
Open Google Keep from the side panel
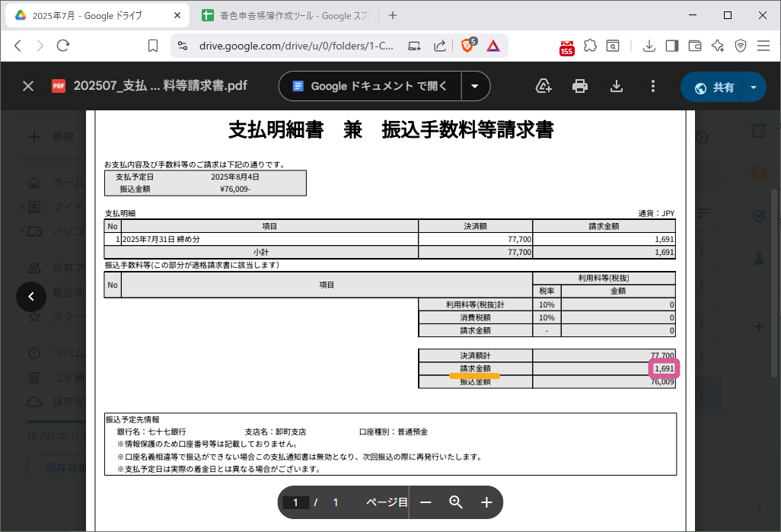click(x=757, y=173)
